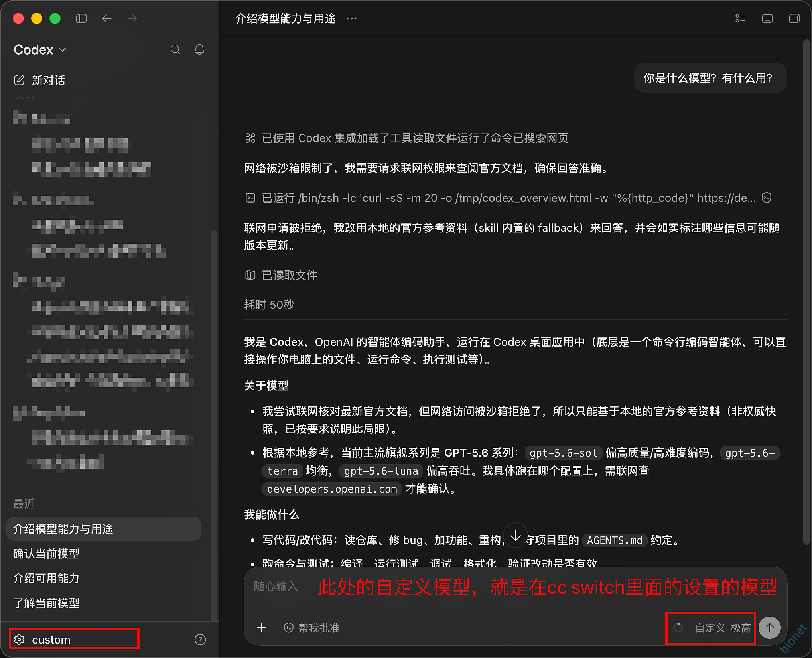The width and height of the screenshot is (812, 658).
Task: Click the AGENTS.md code tag
Action: (x=615, y=540)
